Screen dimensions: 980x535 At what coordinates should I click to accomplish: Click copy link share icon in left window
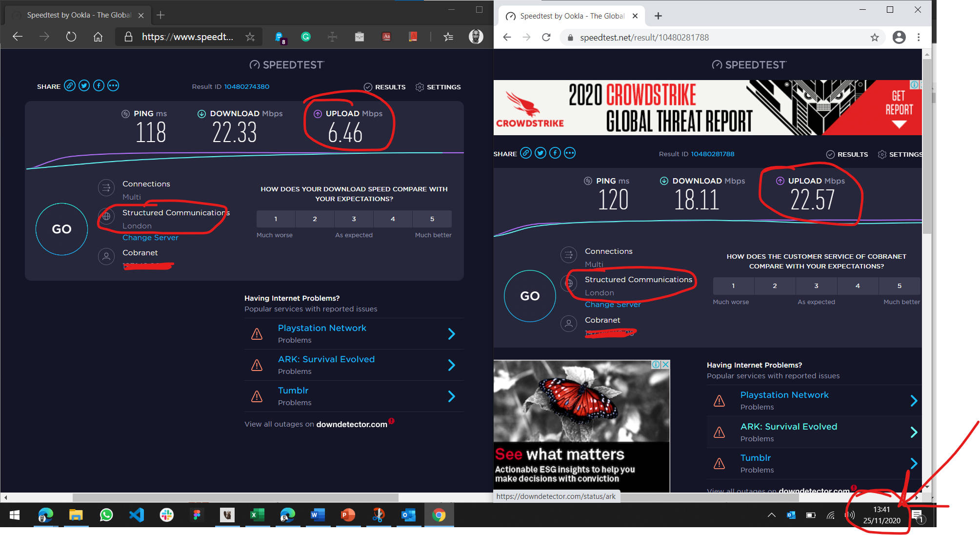click(x=70, y=86)
